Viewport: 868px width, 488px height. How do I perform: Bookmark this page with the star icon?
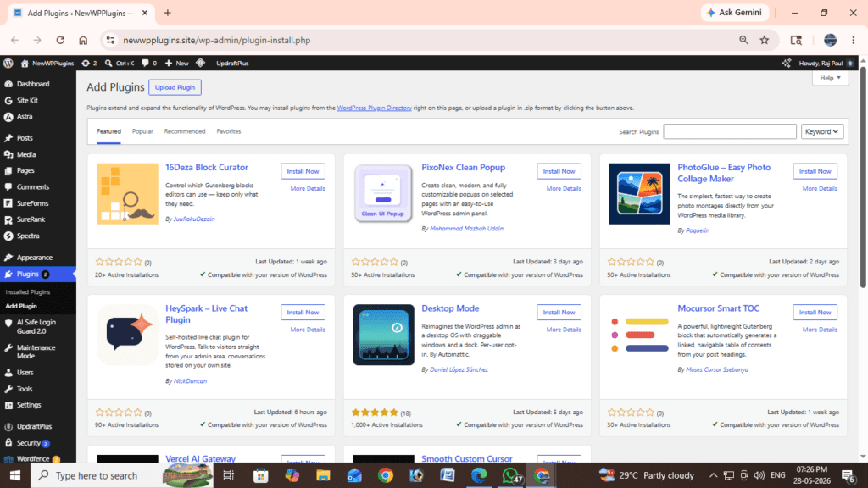(765, 40)
